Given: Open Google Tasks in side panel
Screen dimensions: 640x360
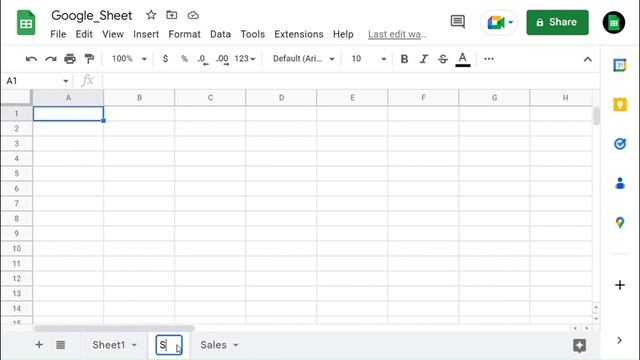Looking at the screenshot, I should [x=620, y=144].
